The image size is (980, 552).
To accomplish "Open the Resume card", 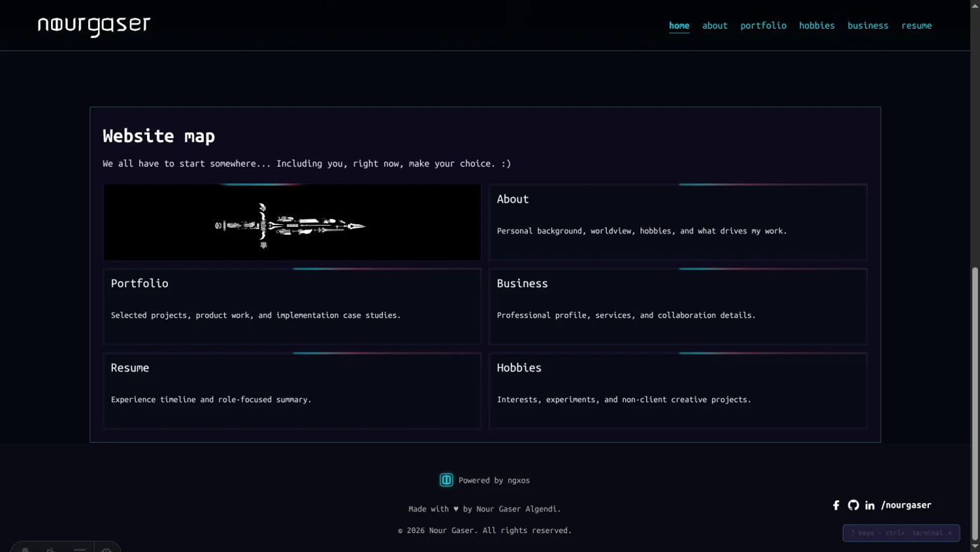I will [292, 391].
